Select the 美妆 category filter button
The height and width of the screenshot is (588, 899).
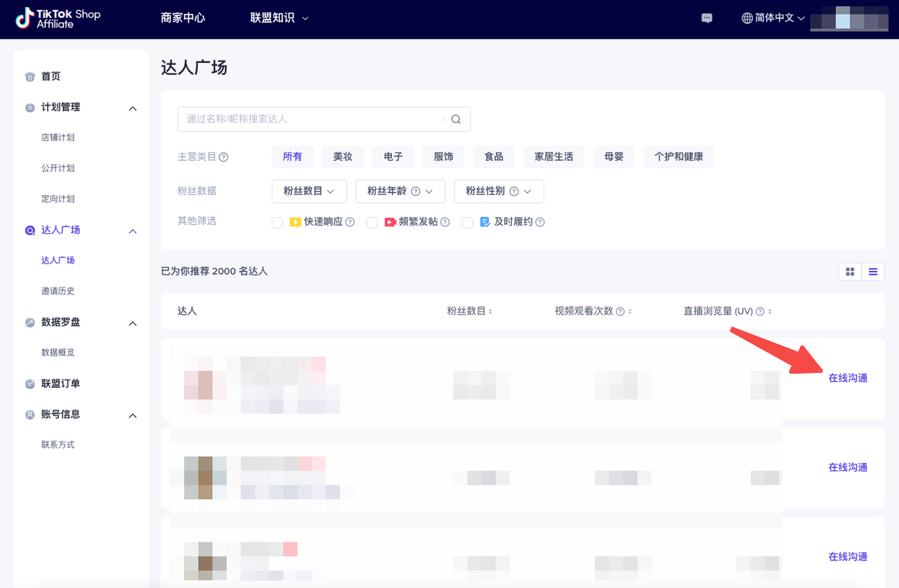pos(343,157)
